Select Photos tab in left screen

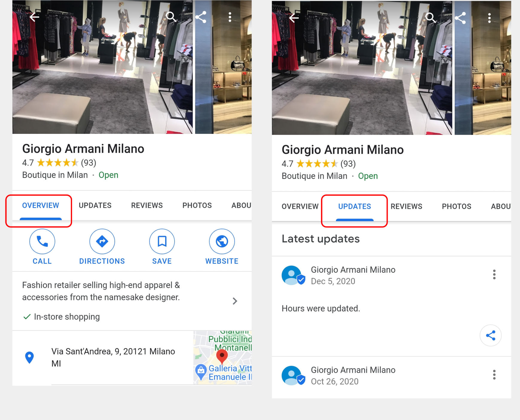pos(197,206)
